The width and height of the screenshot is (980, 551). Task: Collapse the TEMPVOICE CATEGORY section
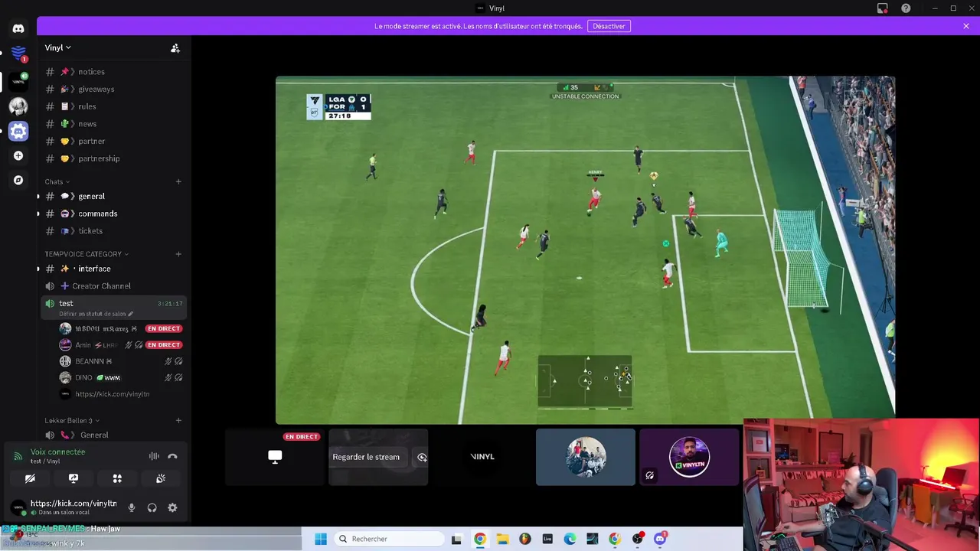87,254
